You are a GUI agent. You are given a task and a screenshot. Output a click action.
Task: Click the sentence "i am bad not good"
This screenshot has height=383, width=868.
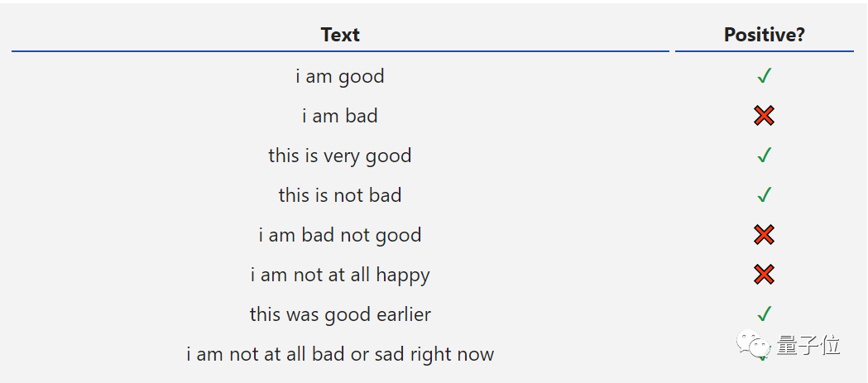pos(340,235)
